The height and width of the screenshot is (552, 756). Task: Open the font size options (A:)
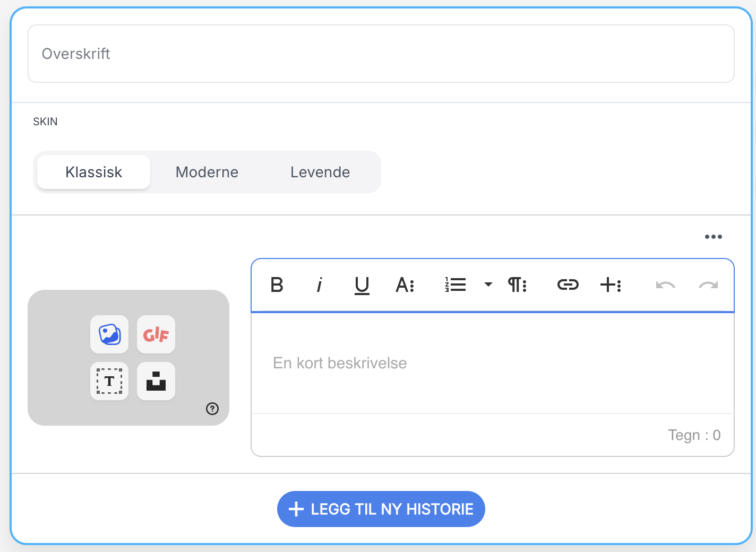(405, 285)
